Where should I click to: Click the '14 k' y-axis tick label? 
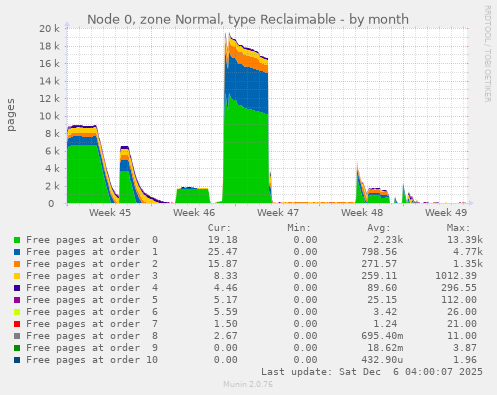(49, 81)
